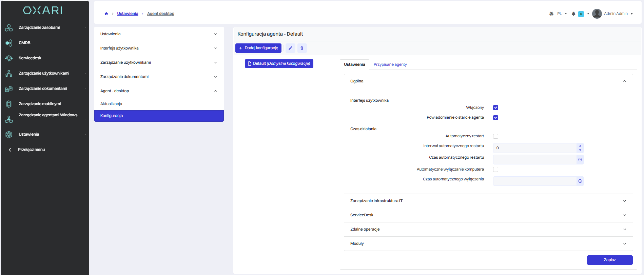Click the Servicedesk sidebar icon

click(9, 58)
